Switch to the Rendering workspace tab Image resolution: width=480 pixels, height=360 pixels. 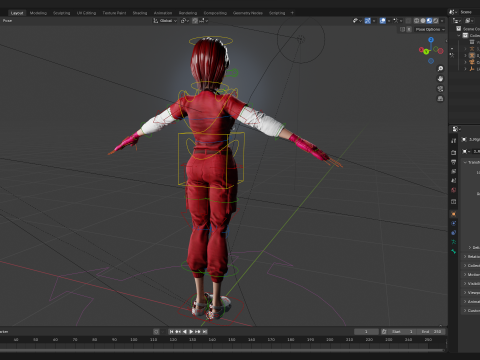(188, 13)
